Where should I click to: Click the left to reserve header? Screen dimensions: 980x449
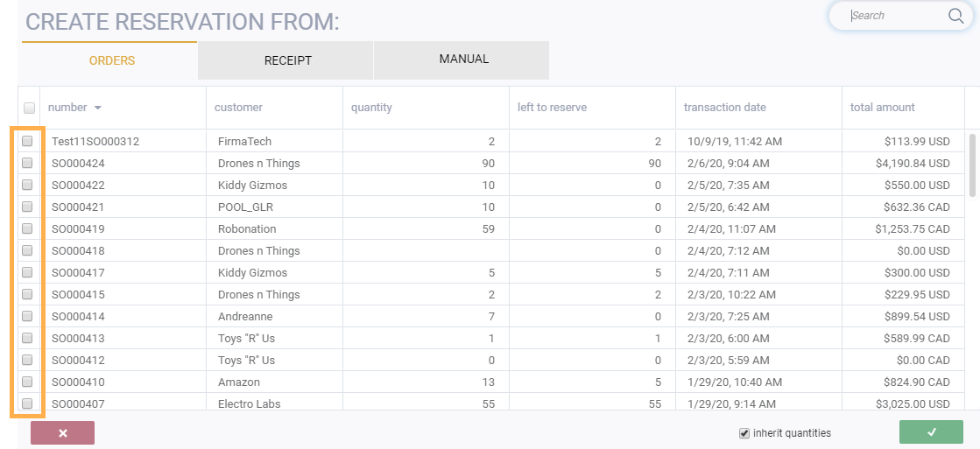[552, 108]
